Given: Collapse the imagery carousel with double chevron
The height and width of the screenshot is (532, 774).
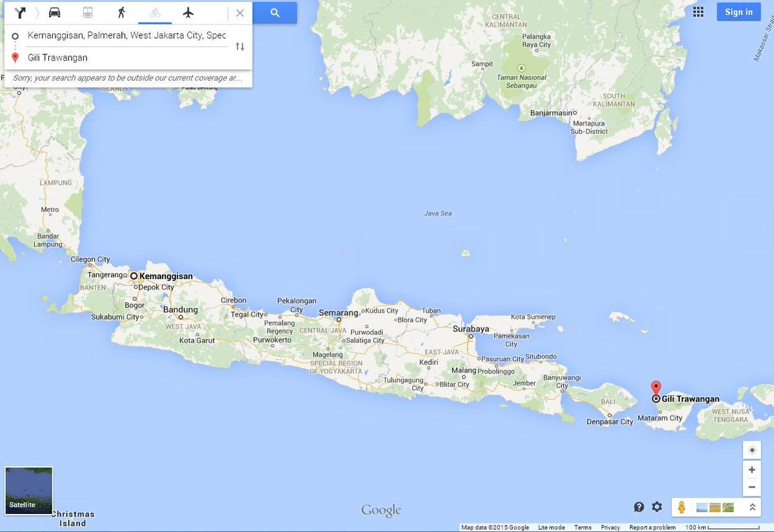Looking at the screenshot, I should [x=752, y=507].
